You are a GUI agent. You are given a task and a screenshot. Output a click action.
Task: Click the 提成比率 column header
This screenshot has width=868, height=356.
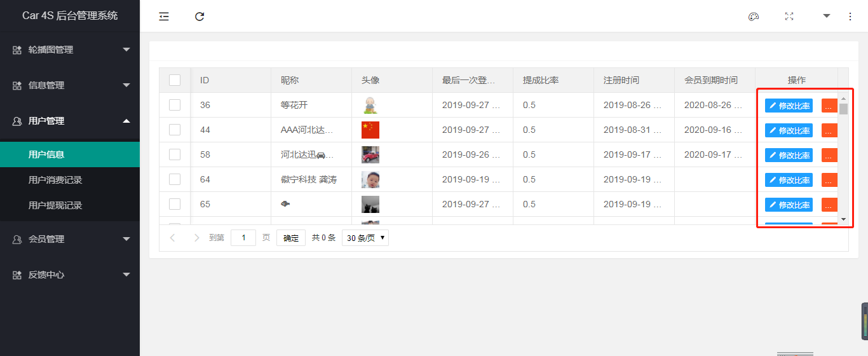coord(553,80)
